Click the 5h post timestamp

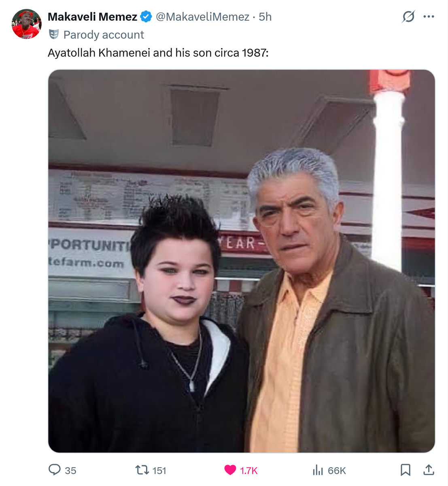tap(265, 17)
